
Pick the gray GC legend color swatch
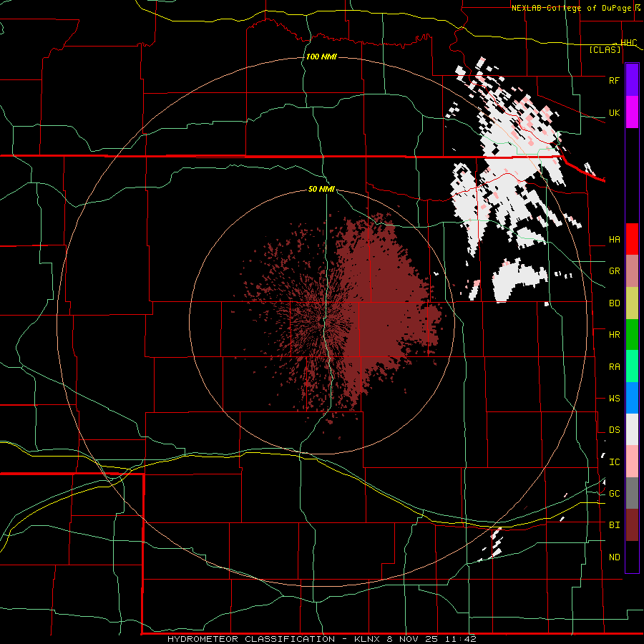click(x=632, y=493)
